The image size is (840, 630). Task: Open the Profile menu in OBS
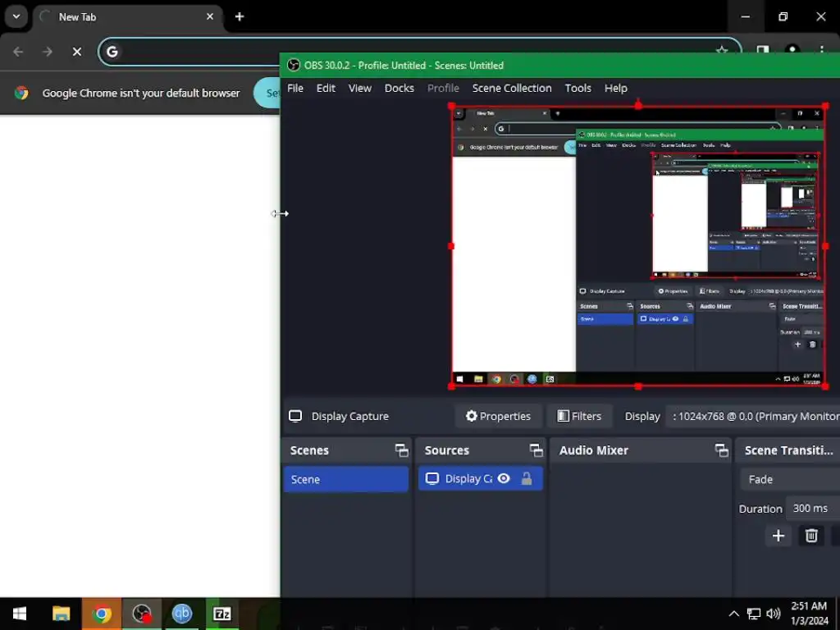click(443, 89)
